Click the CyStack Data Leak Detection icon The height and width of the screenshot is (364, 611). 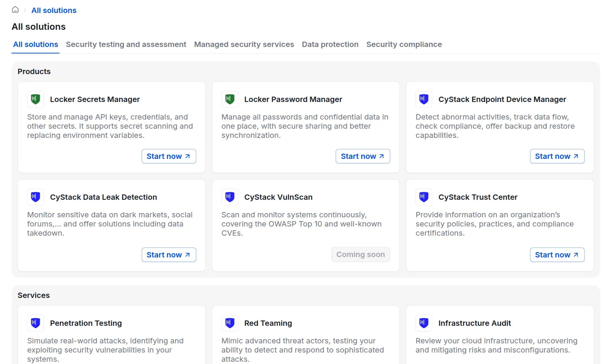(x=36, y=197)
